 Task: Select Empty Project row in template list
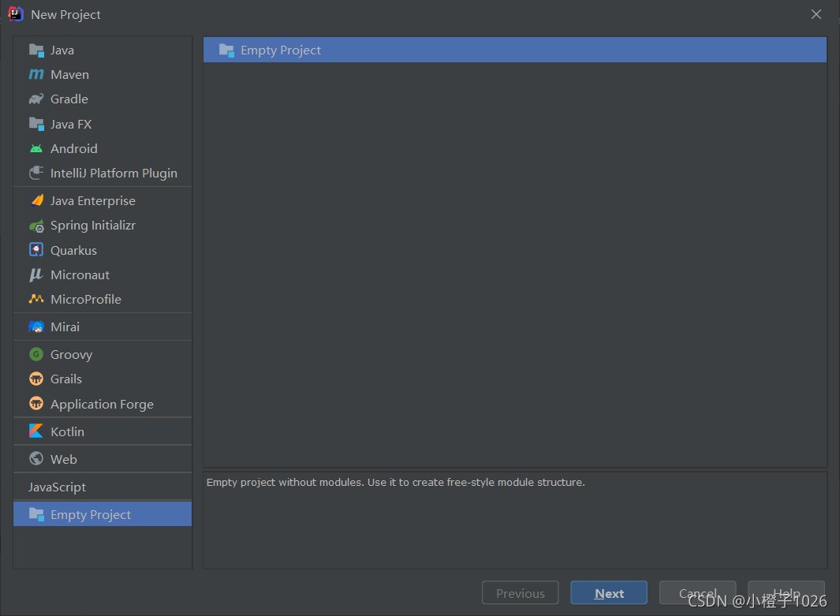coord(515,50)
